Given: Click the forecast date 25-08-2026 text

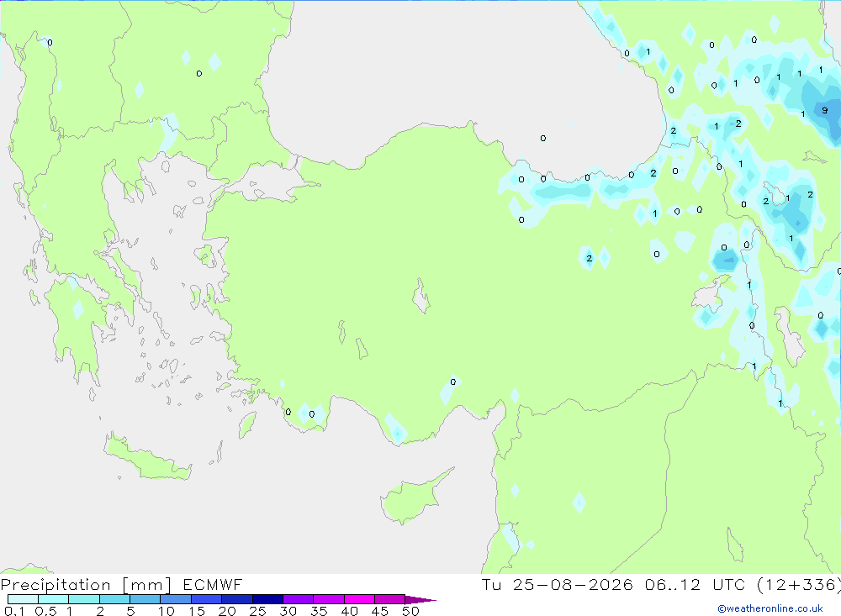Looking at the screenshot, I should [572, 585].
